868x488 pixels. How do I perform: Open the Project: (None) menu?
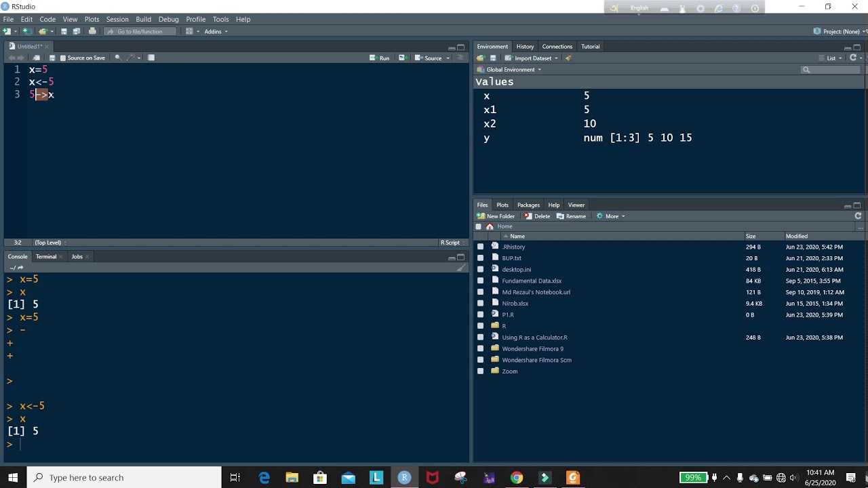click(x=837, y=31)
